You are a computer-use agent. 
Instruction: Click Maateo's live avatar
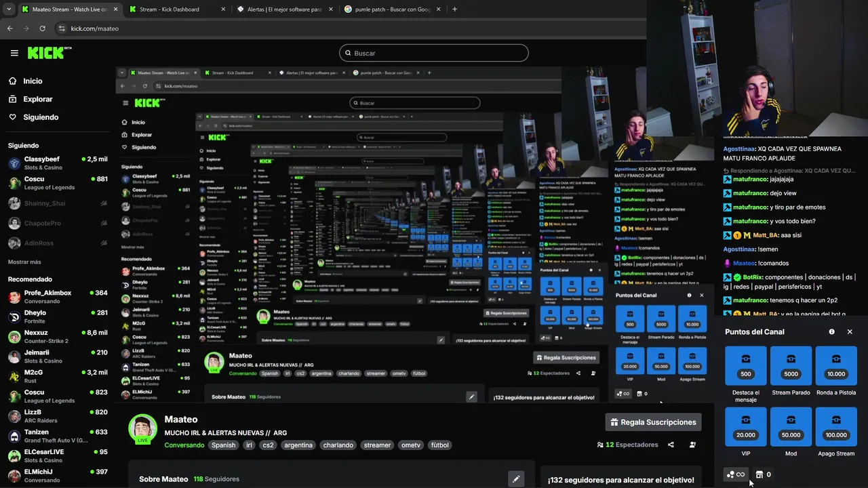[x=143, y=428]
